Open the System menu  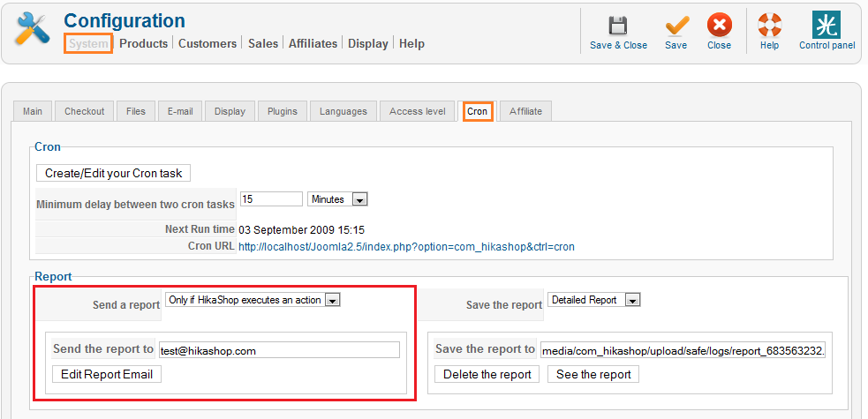(x=88, y=44)
